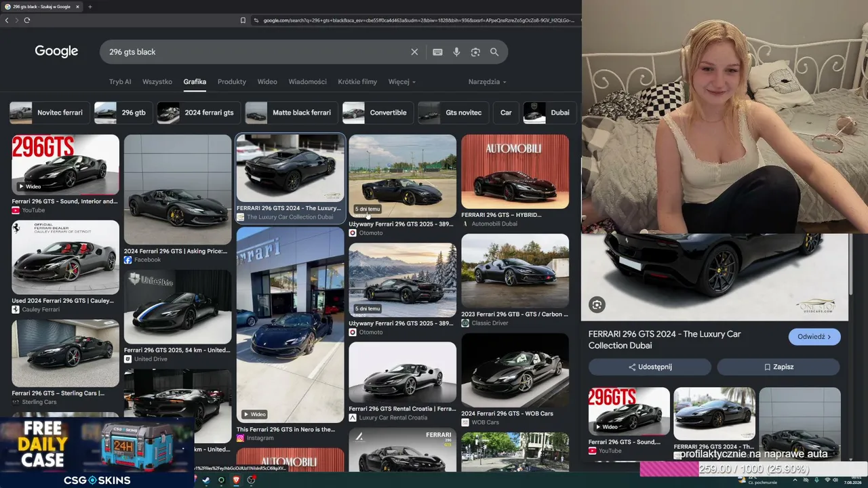Viewport: 868px width, 488px height.
Task: Filter by '2024 ferrari gts' chip
Action: (x=199, y=113)
